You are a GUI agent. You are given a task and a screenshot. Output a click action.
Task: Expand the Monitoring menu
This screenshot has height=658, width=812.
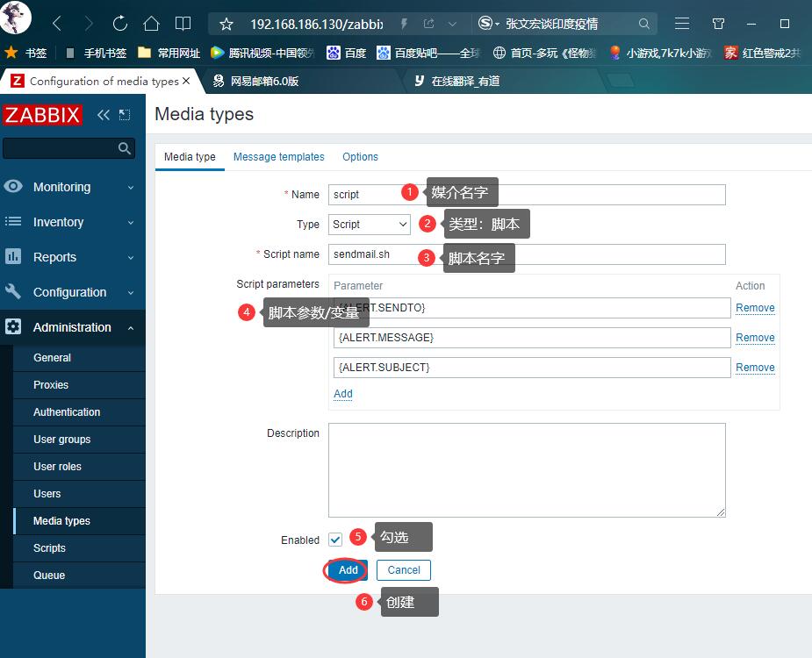click(73, 187)
